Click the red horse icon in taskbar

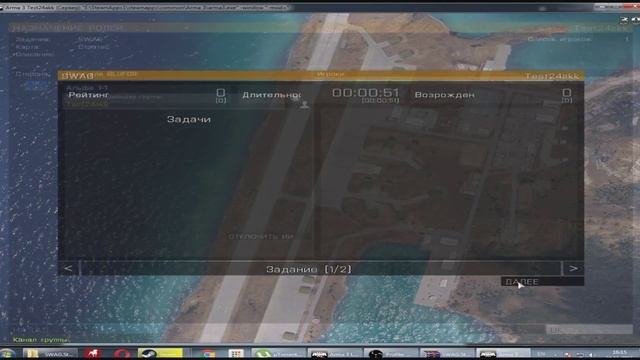pos(93,354)
